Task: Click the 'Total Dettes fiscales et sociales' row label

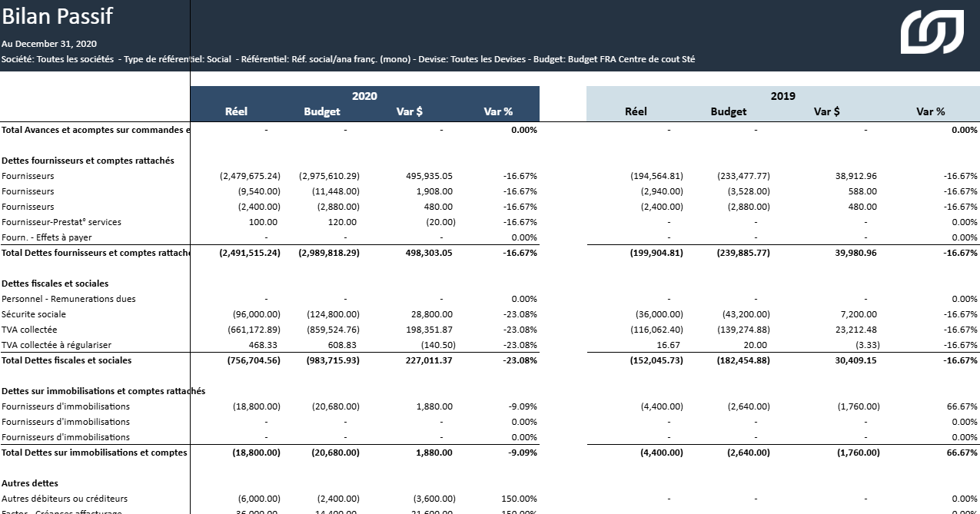Action: pos(67,360)
